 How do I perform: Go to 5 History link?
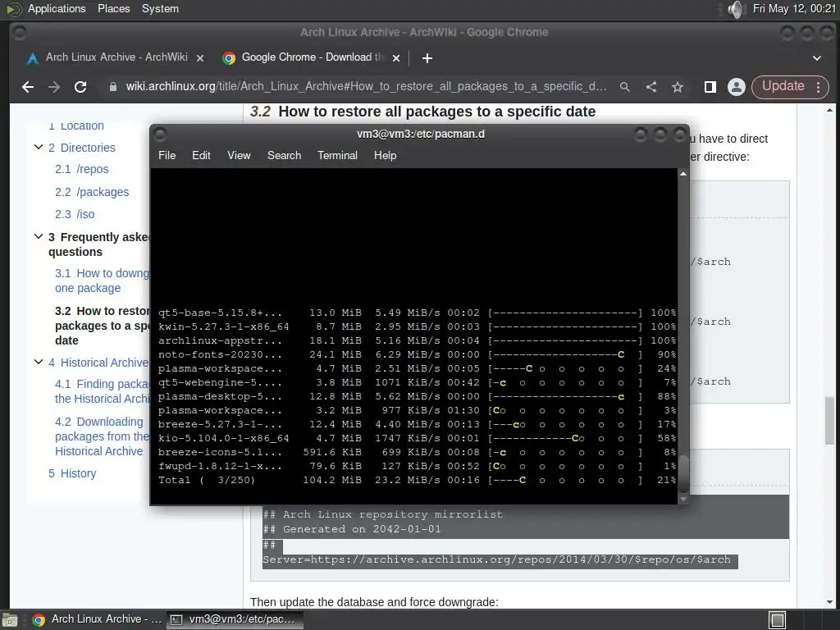point(72,473)
